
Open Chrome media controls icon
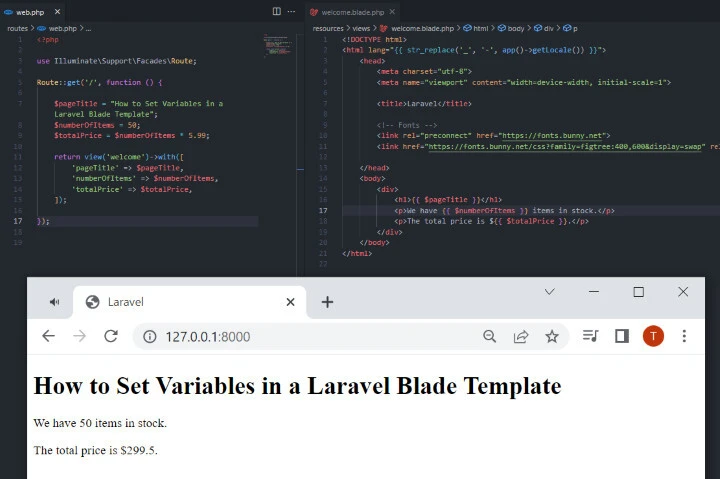[x=590, y=336]
